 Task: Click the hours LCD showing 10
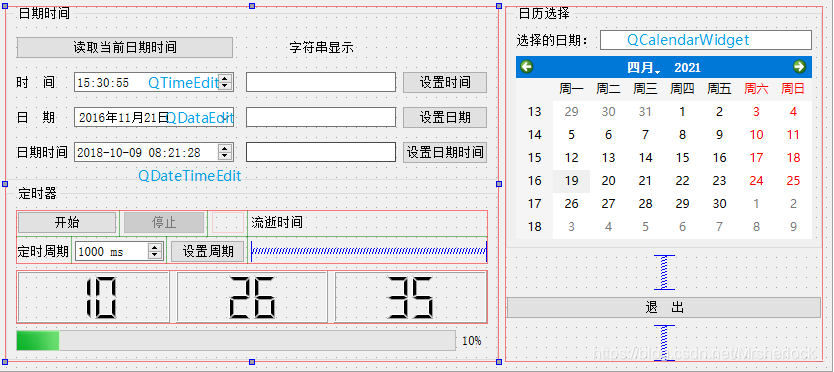click(x=93, y=297)
